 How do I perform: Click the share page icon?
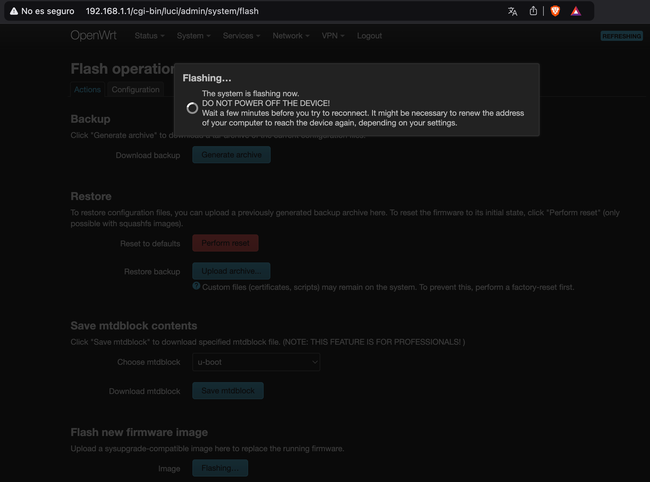(x=533, y=11)
